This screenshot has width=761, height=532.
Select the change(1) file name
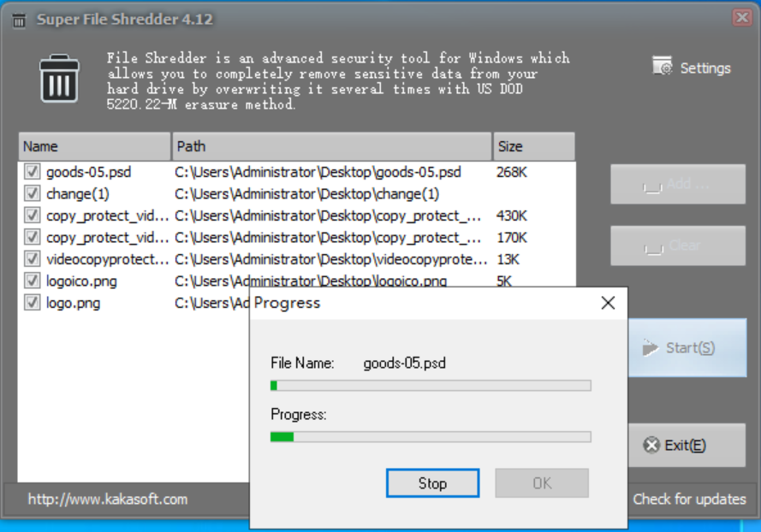click(78, 194)
